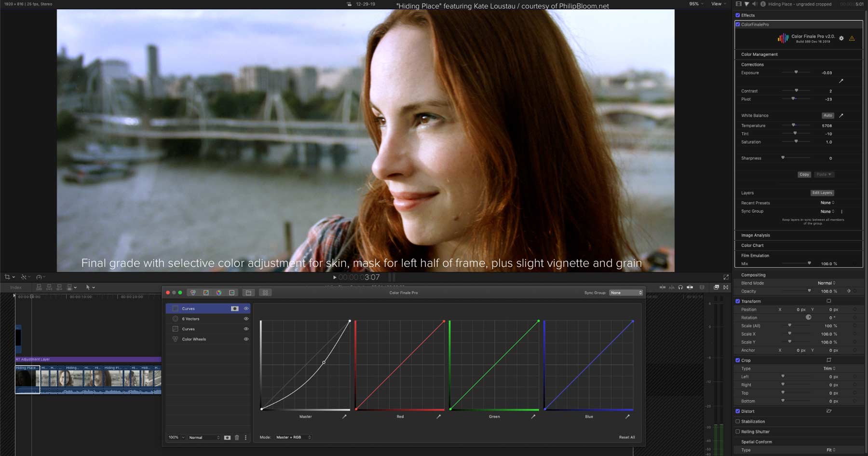Screen dimensions: 868x456
Task: Enable the Stabilization checkbox
Action: [x=738, y=421]
